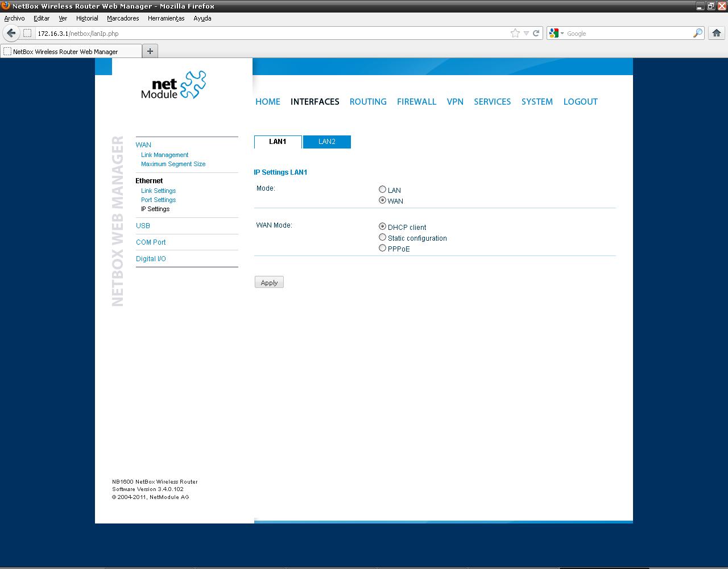Open a new tab with plus button

(150, 51)
